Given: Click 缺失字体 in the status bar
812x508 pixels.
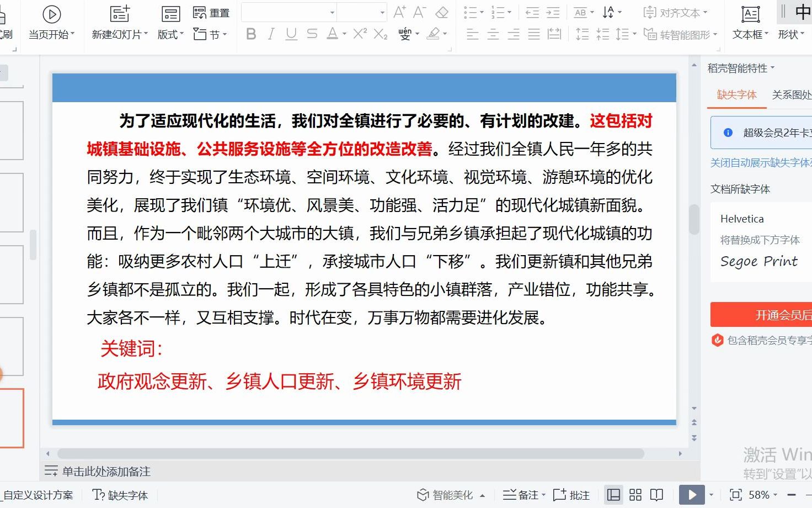Looking at the screenshot, I should point(120,495).
